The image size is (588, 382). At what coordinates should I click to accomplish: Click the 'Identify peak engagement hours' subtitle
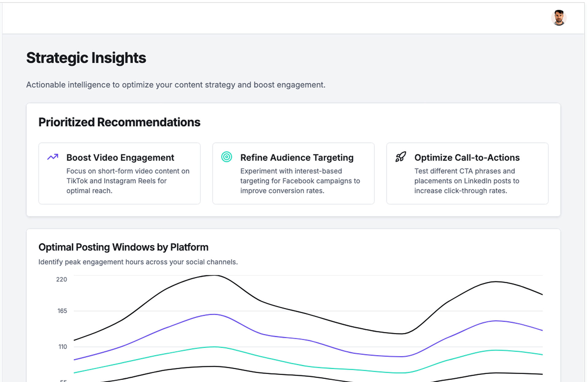(138, 262)
